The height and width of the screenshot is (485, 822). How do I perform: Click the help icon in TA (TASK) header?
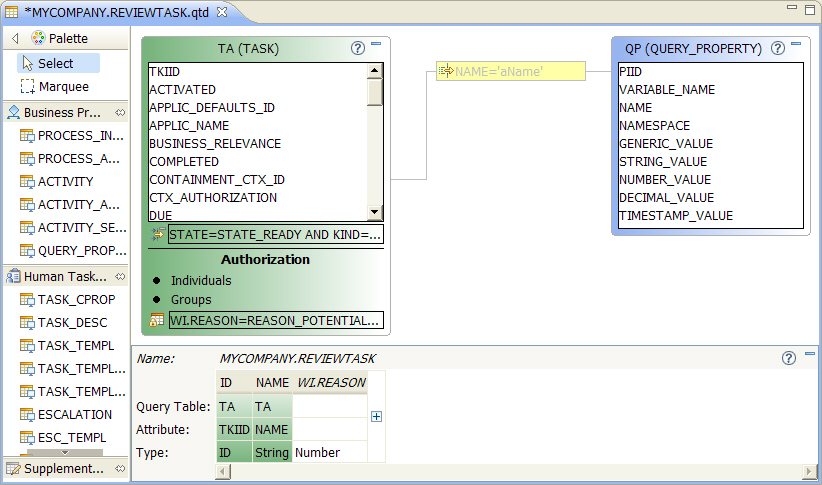point(358,48)
